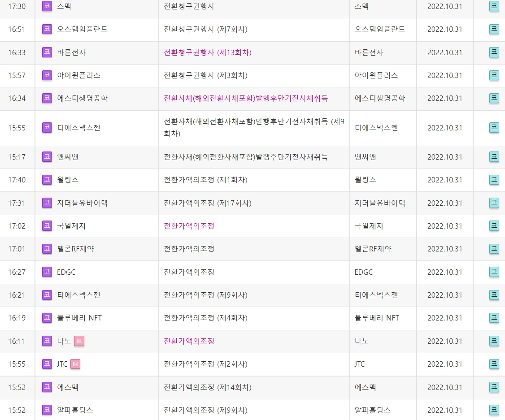Select company name 블루베리 NFT in second column
The height and width of the screenshot is (420, 505).
coord(79,318)
